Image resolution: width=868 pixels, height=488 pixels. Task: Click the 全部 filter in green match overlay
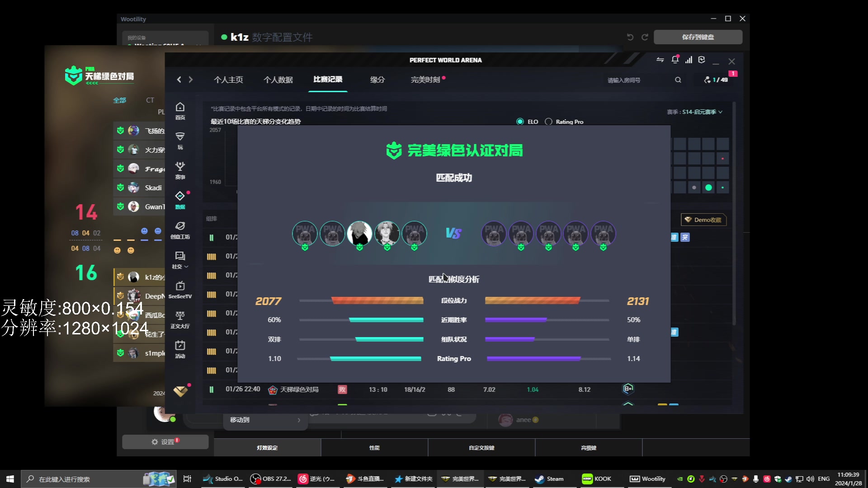(x=120, y=100)
